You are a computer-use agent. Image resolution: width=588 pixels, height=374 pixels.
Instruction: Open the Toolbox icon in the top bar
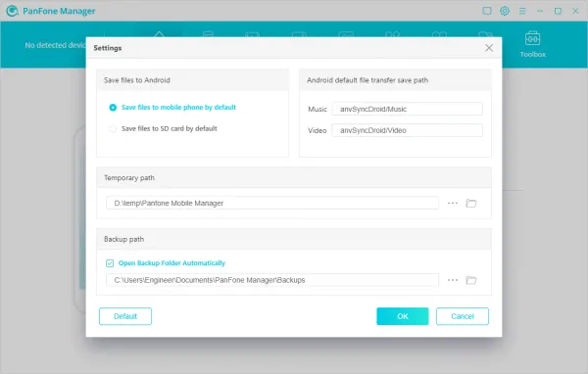pyautogui.click(x=532, y=38)
